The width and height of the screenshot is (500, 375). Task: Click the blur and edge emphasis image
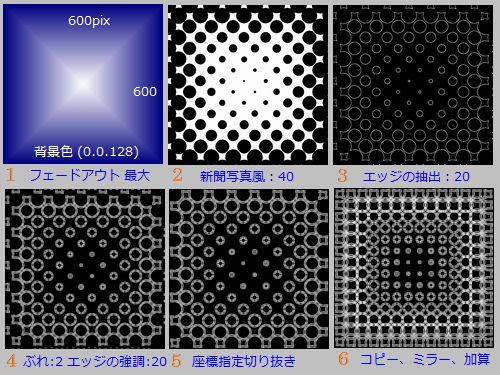[x=85, y=269]
